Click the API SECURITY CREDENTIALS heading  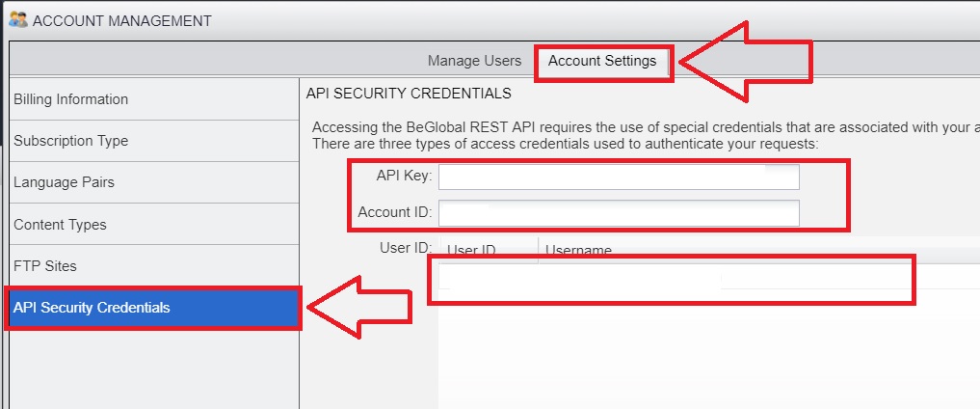tap(409, 95)
